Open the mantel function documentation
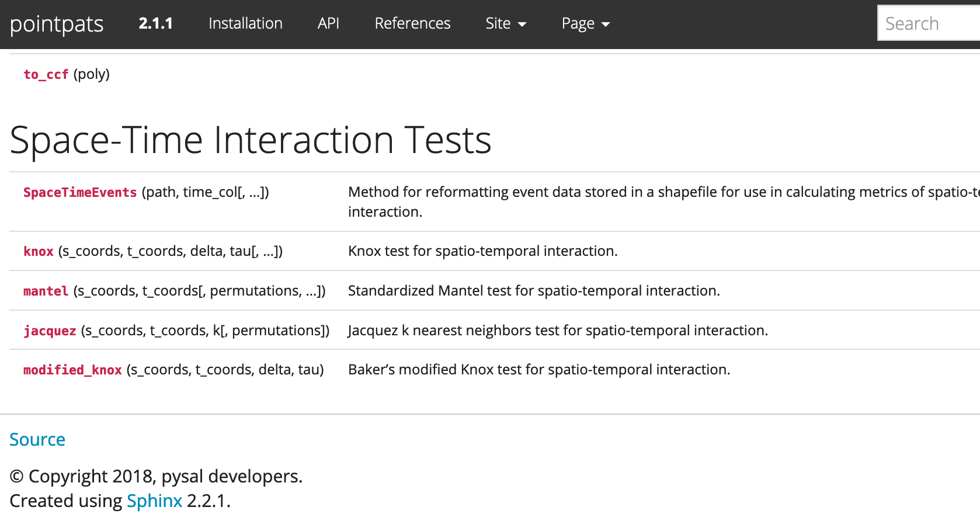The height and width of the screenshot is (514, 980). coord(46,291)
